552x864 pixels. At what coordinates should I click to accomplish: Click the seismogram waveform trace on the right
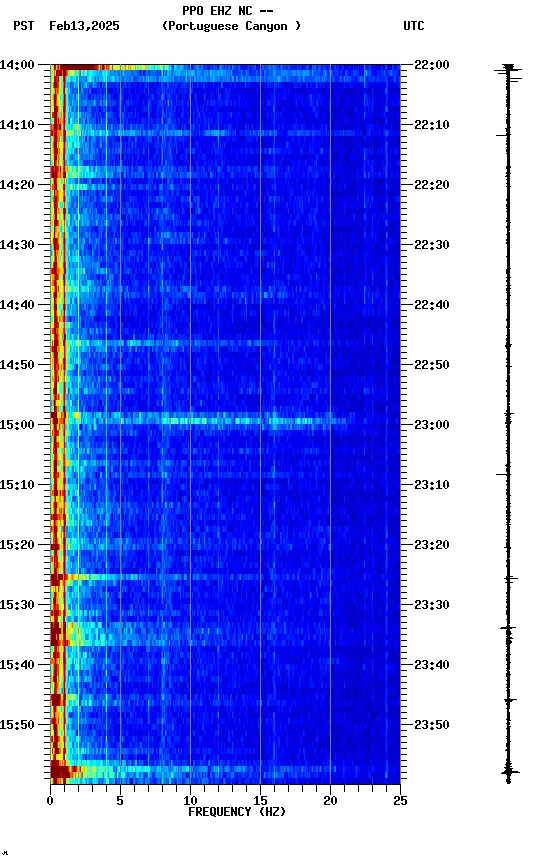508,424
